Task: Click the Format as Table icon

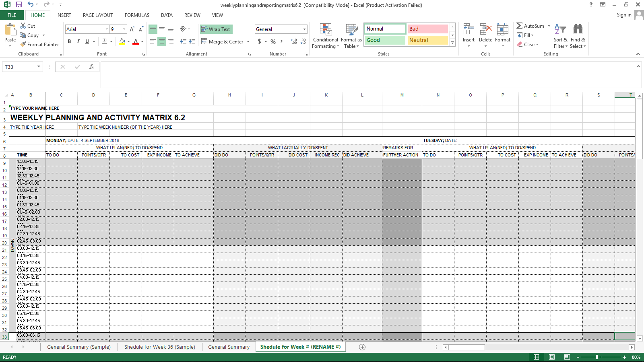Action: click(351, 36)
